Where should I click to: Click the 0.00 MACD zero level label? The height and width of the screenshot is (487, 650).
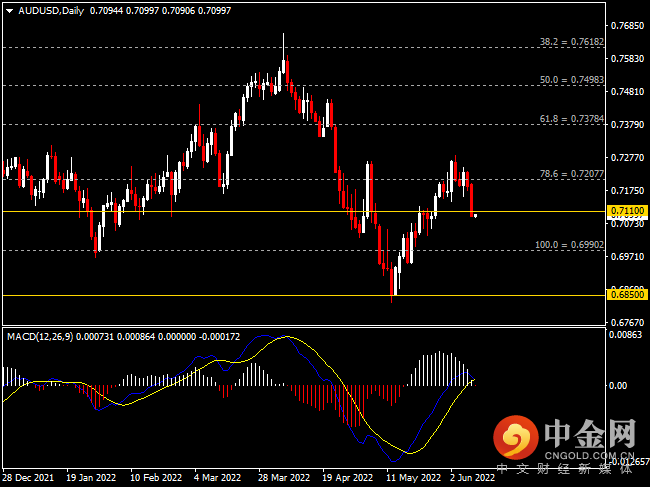click(618, 386)
